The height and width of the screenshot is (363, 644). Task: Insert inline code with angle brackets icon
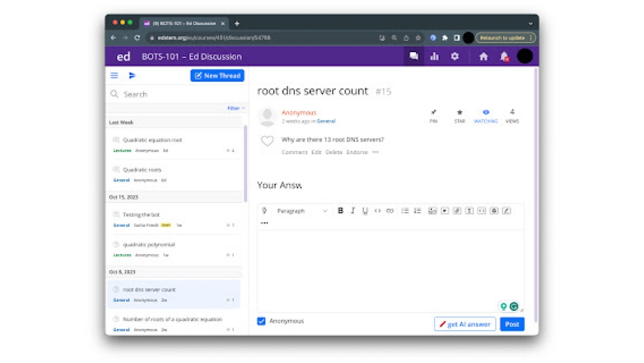pos(377,210)
